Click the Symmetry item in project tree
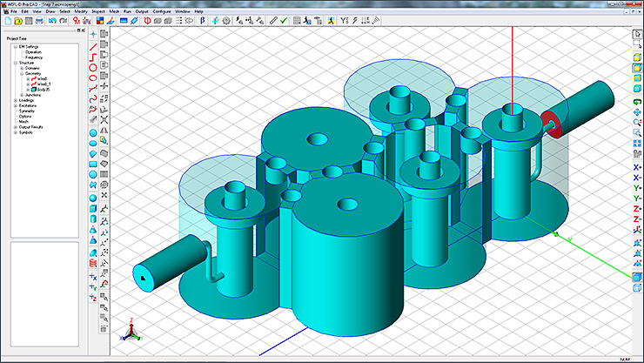The height and width of the screenshot is (363, 644). (x=27, y=111)
